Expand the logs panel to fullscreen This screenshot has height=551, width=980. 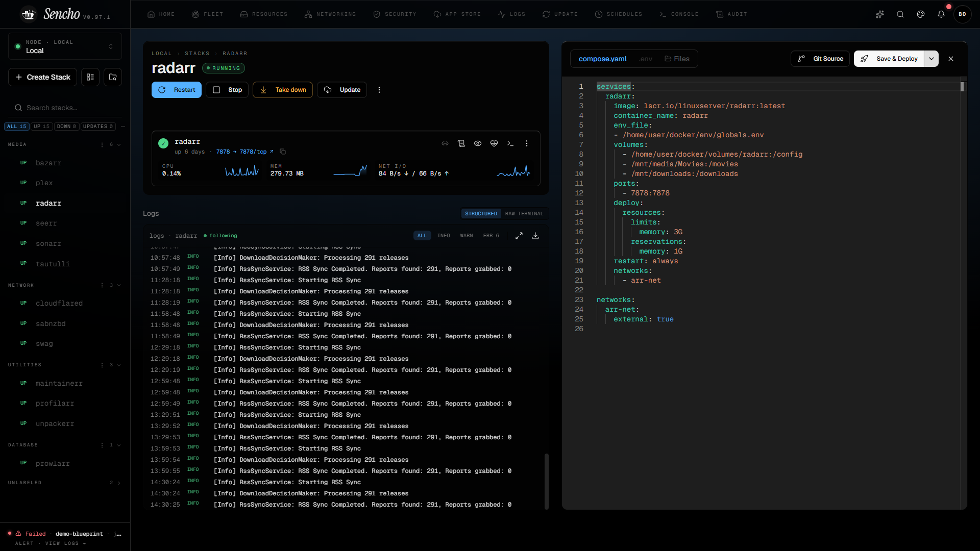point(519,236)
